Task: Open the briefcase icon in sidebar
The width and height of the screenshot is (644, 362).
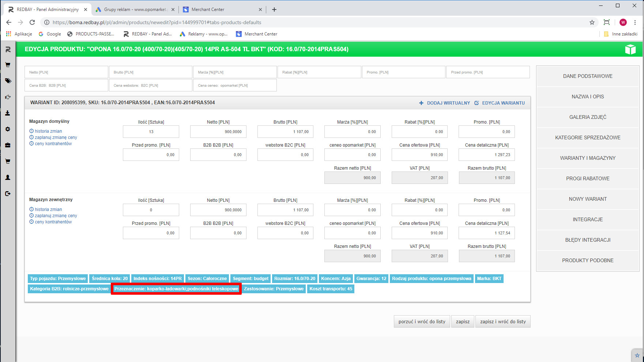Action: click(x=8, y=145)
